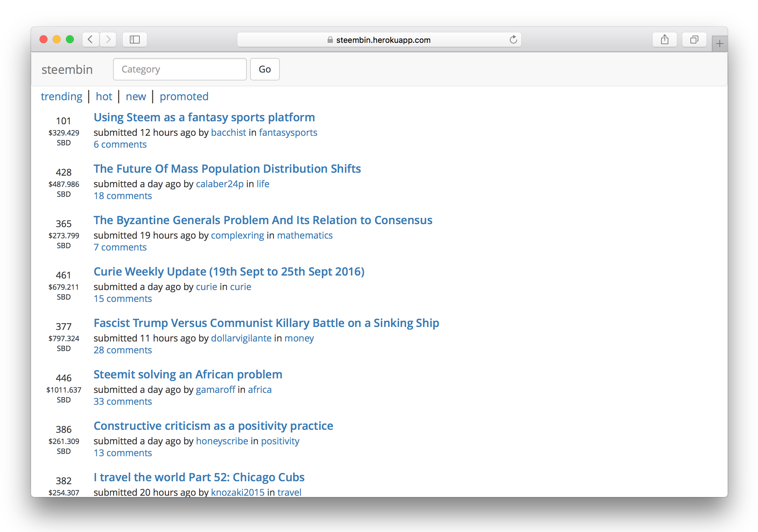Open 'Using Steem as a fantasy sports platform'
Image resolution: width=758 pixels, height=532 pixels.
(204, 117)
